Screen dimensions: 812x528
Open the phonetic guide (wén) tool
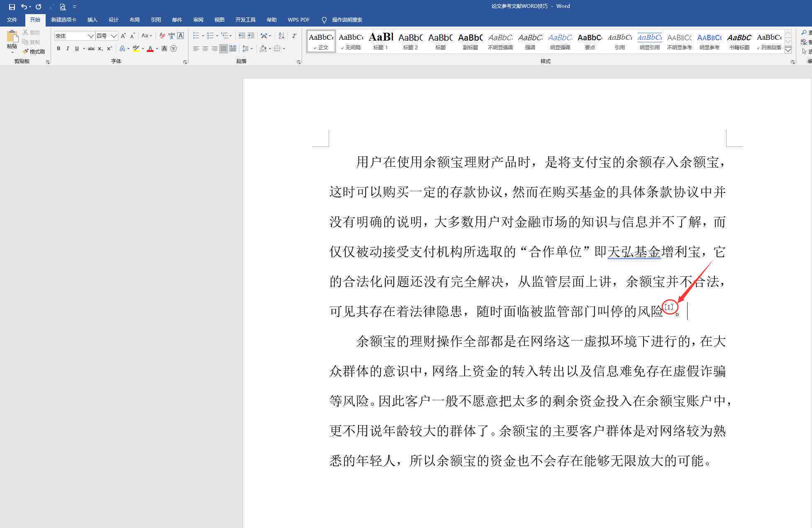[171, 36]
